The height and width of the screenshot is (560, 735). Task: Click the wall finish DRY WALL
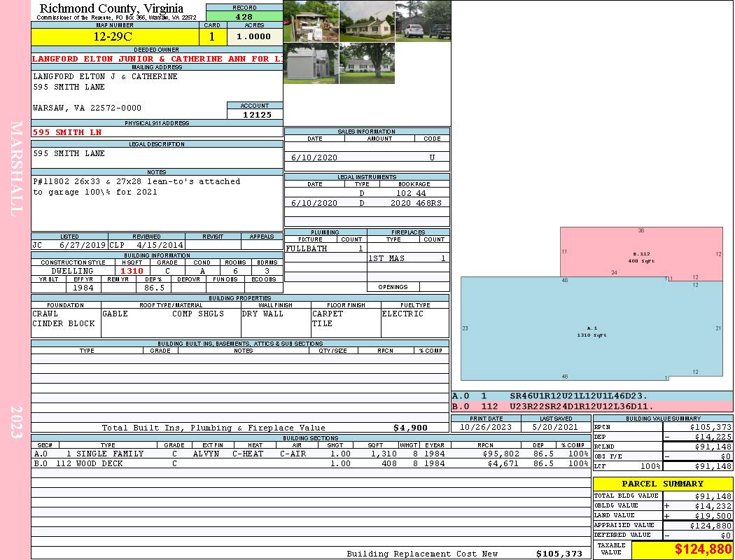point(262,314)
